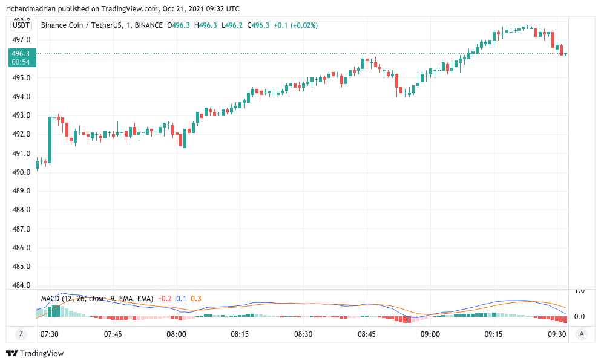Open the USDT currency selector
This screenshot has width=601, height=364.
[x=21, y=25]
